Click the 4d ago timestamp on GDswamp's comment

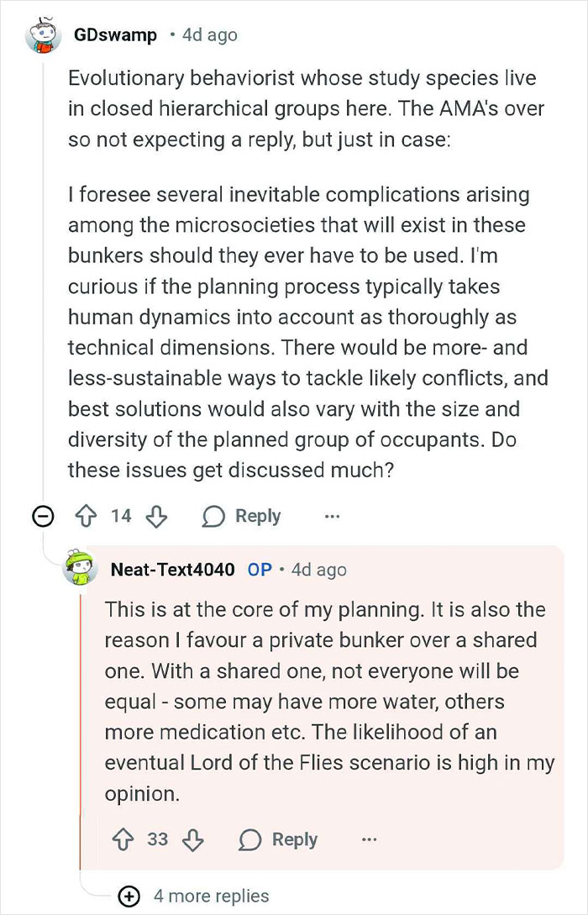point(209,35)
